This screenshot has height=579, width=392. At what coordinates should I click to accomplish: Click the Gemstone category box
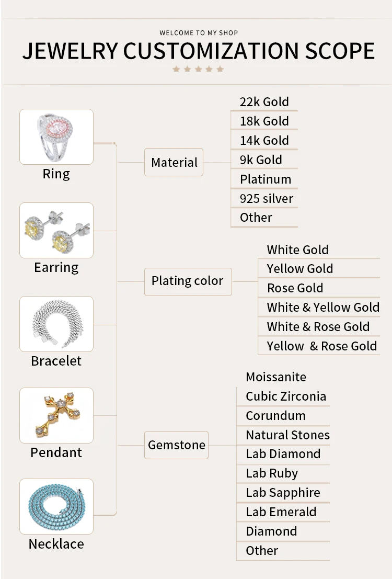pos(176,445)
